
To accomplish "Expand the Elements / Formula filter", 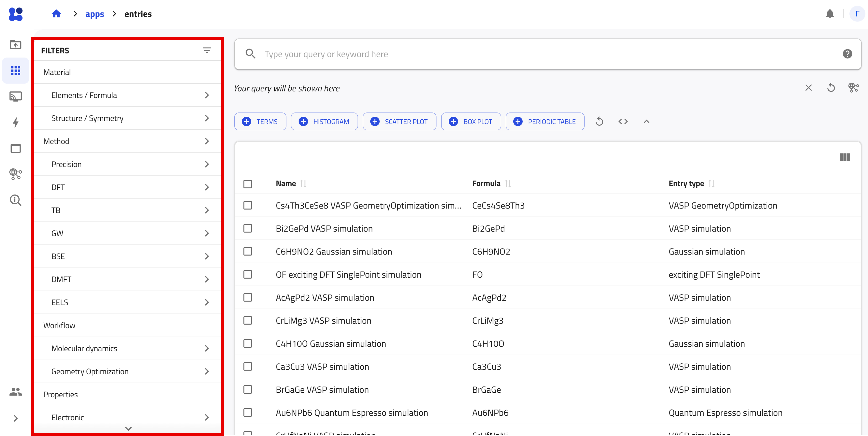I will click(128, 95).
